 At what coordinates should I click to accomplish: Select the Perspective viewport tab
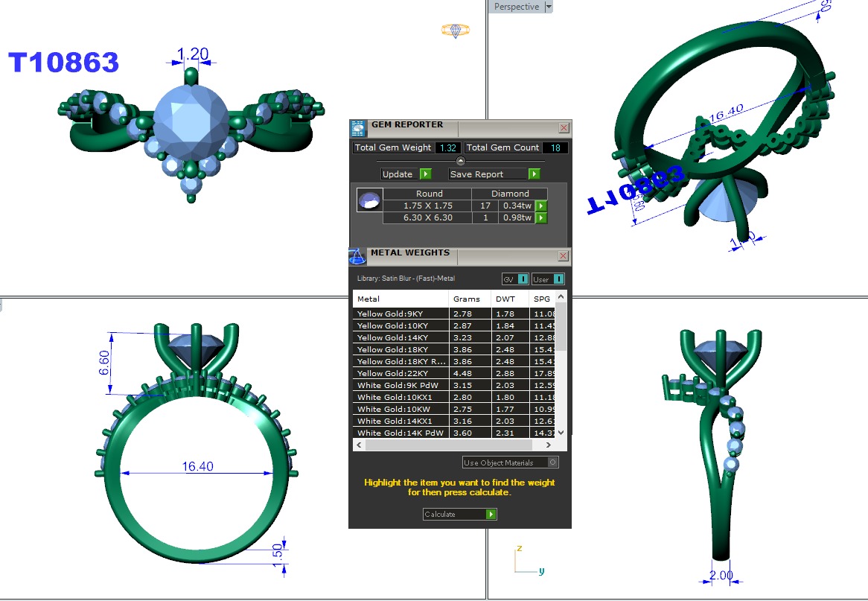pos(517,7)
